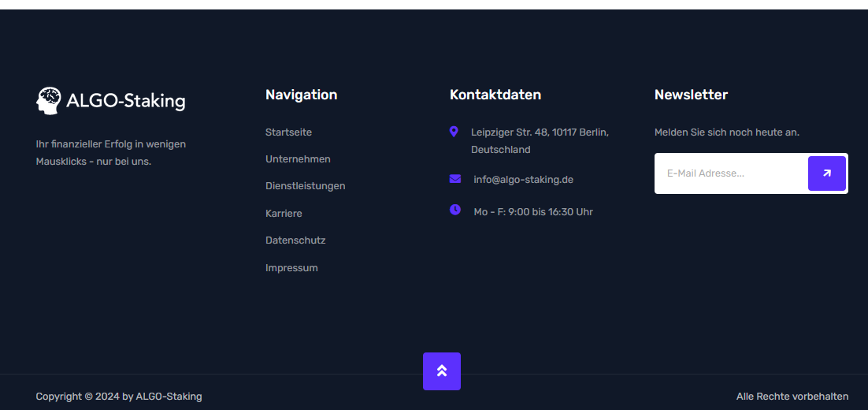The height and width of the screenshot is (410, 868).
Task: Submit newsletter with the arrow button
Action: [x=826, y=173]
